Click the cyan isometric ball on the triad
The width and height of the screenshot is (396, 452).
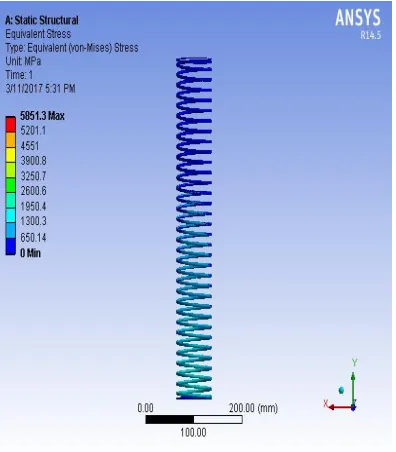click(x=341, y=390)
